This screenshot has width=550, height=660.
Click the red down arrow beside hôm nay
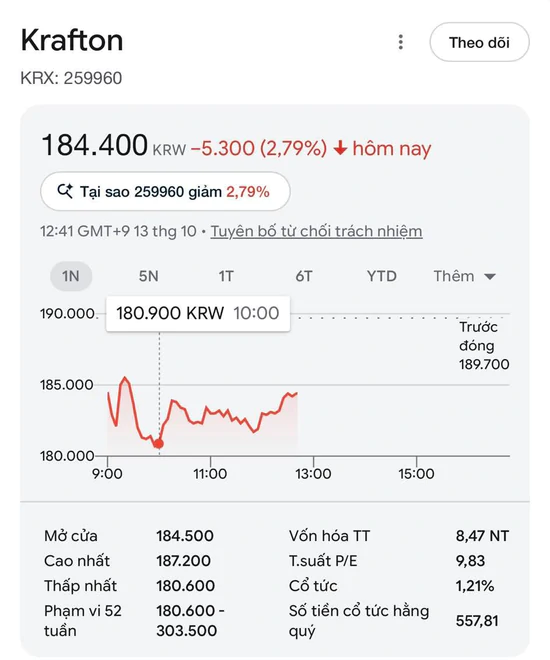coord(340,148)
